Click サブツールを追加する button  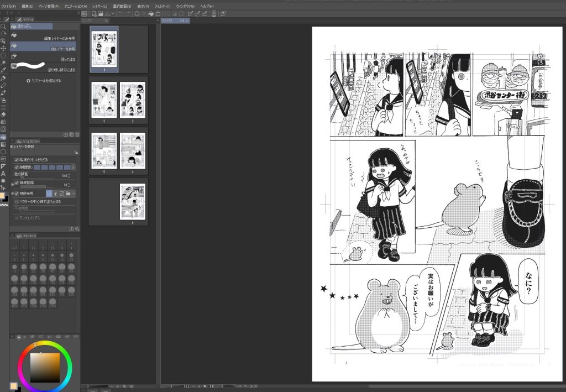click(x=44, y=81)
